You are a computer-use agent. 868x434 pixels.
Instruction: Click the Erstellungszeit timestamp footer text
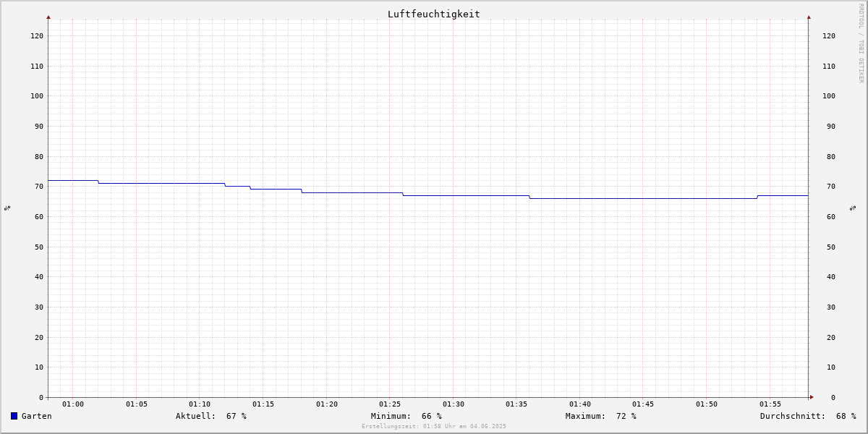pos(434,426)
